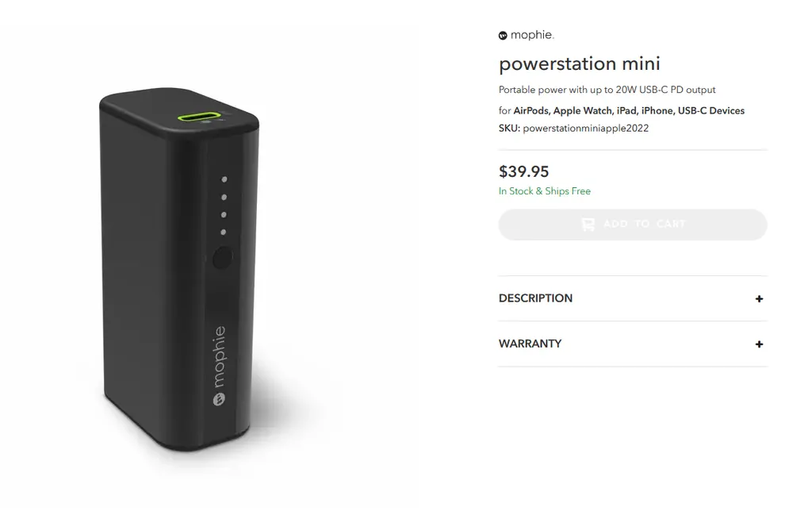The image size is (812, 511).
Task: Click the powerstation mini product title
Action: (x=579, y=63)
